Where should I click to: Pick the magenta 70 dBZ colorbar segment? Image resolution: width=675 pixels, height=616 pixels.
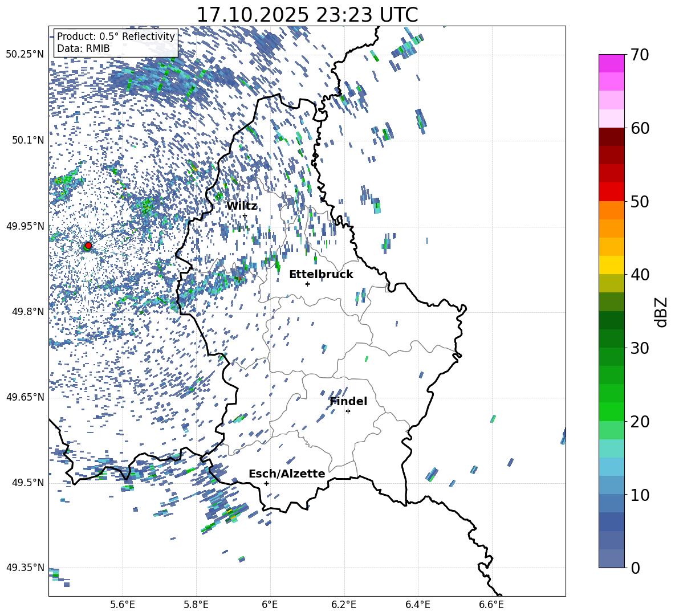[611, 63]
